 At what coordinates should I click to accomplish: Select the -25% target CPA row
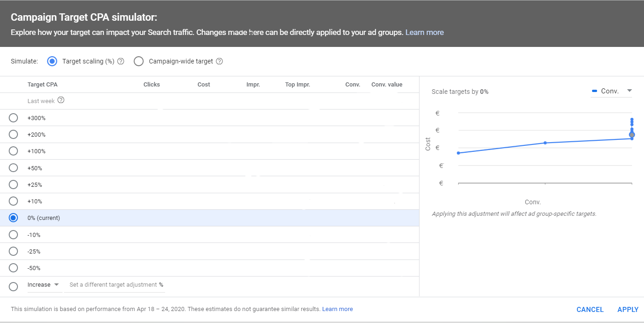coord(13,251)
